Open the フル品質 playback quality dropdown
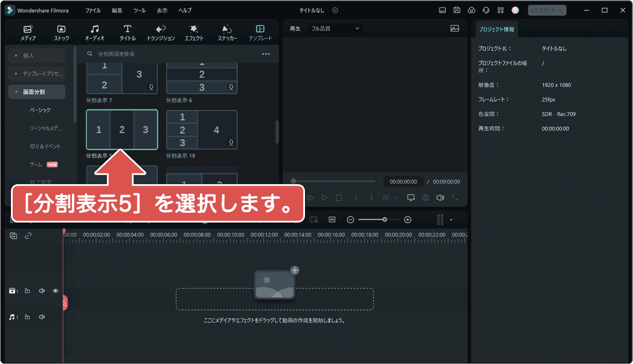This screenshot has width=633, height=364. pyautogui.click(x=334, y=28)
